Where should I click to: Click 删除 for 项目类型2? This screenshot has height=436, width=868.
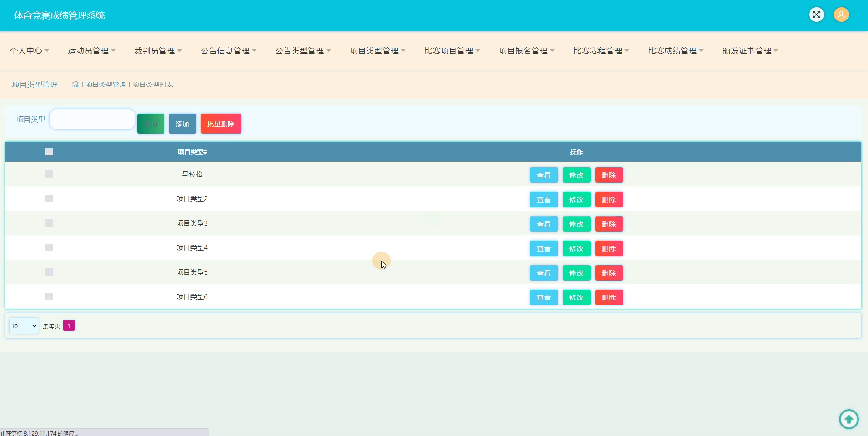point(609,199)
